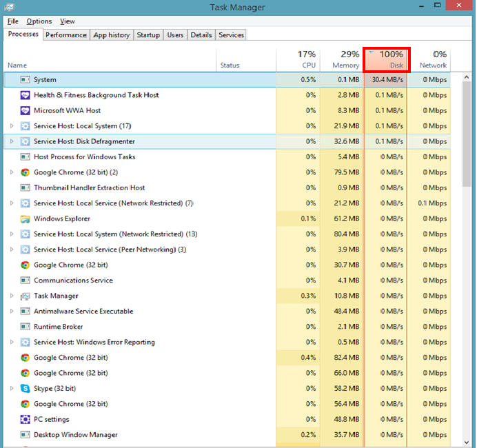
Task: Open the View menu
Action: [x=68, y=21]
